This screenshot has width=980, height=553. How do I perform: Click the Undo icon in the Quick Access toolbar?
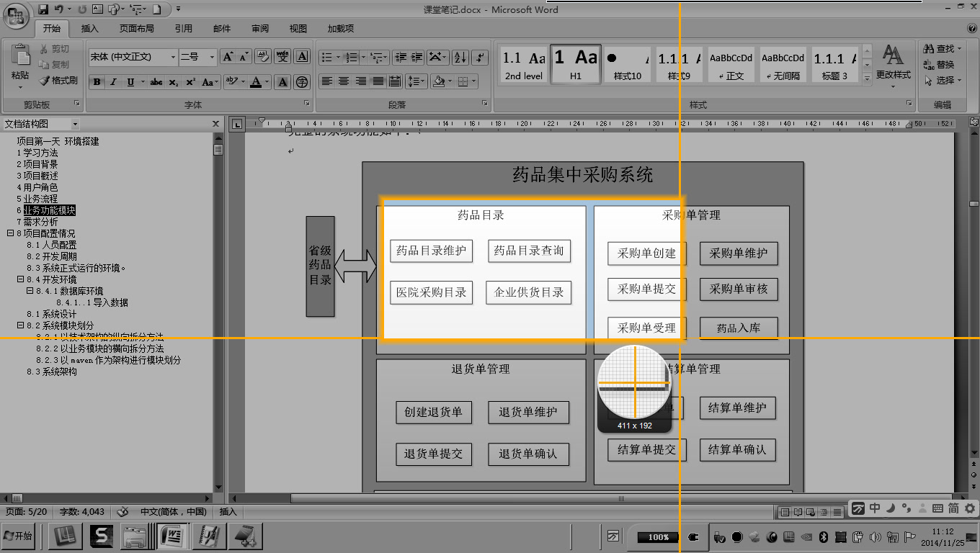(58, 9)
